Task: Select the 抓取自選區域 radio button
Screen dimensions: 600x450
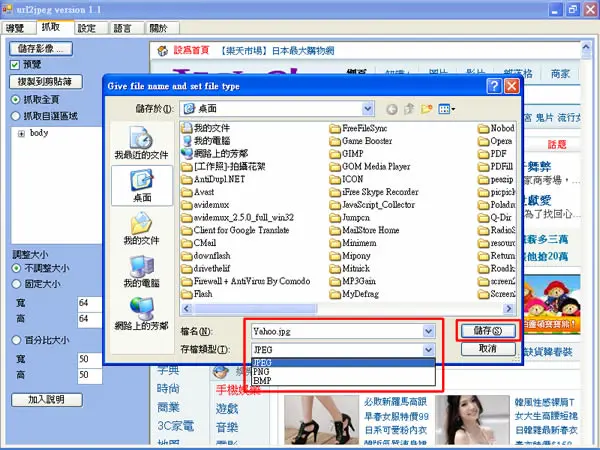Action: [16, 116]
